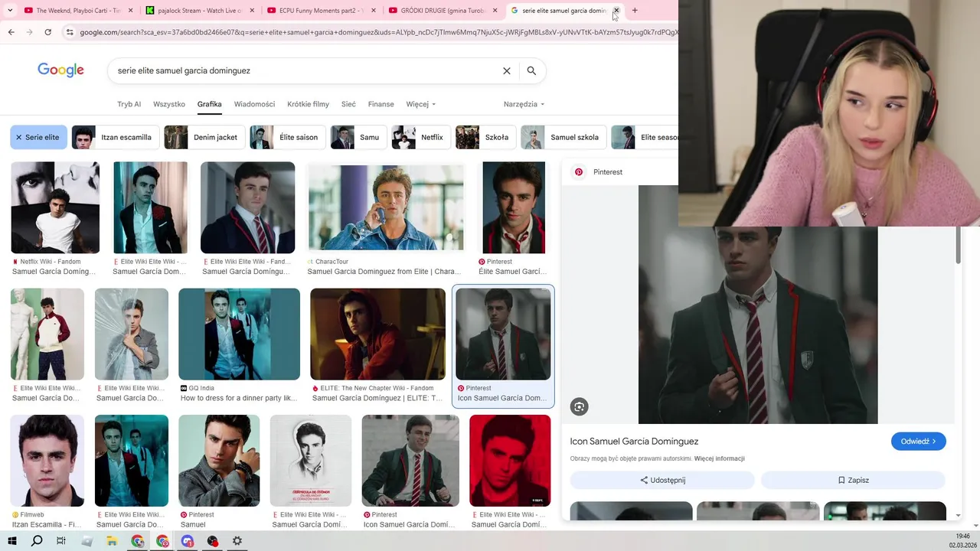The height and width of the screenshot is (551, 980).
Task: Open the Filmweb Itzan Escamilla thumbnail
Action: click(x=47, y=461)
